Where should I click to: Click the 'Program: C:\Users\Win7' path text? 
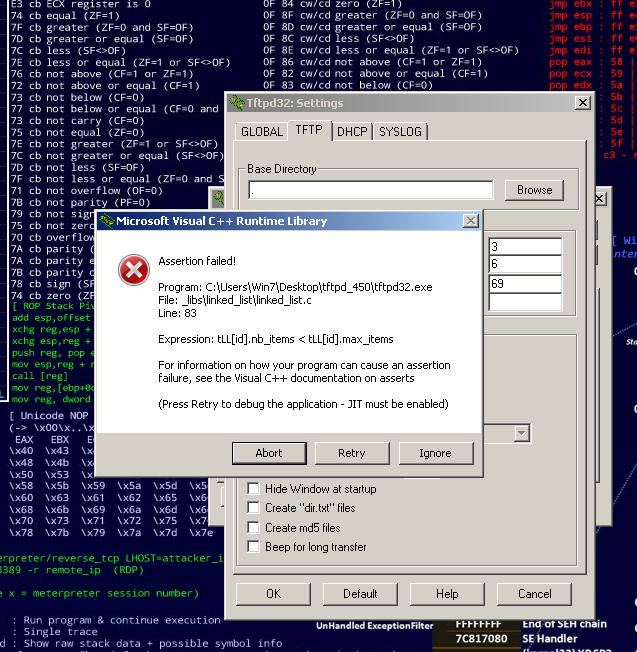(x=295, y=287)
